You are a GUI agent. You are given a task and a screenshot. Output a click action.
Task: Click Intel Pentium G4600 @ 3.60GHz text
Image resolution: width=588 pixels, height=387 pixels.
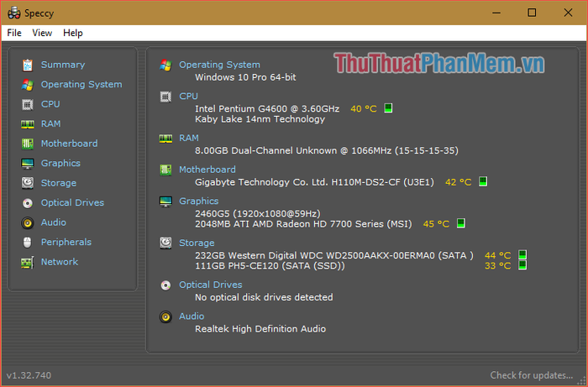(267, 109)
